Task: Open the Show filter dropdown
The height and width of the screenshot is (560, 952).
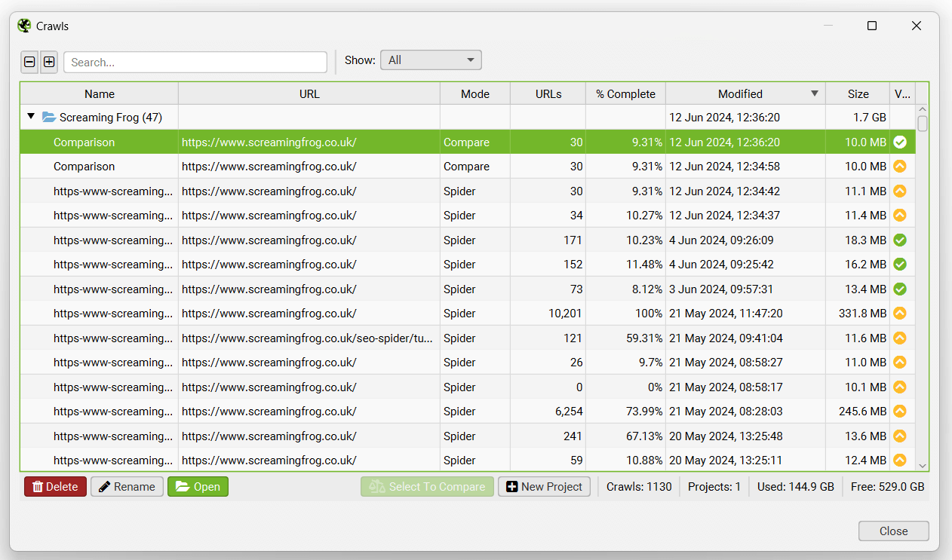Action: (431, 60)
